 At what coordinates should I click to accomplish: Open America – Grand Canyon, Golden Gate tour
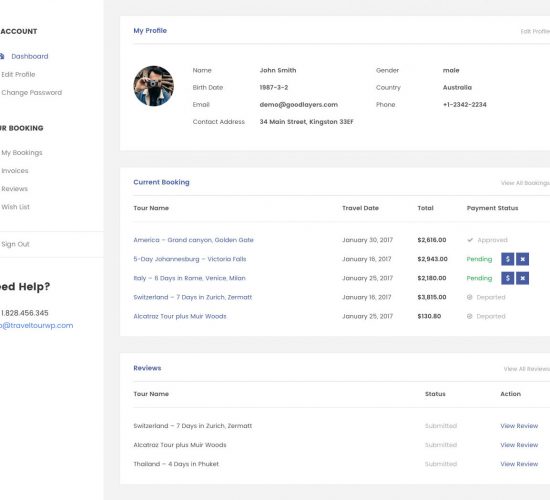(193, 240)
